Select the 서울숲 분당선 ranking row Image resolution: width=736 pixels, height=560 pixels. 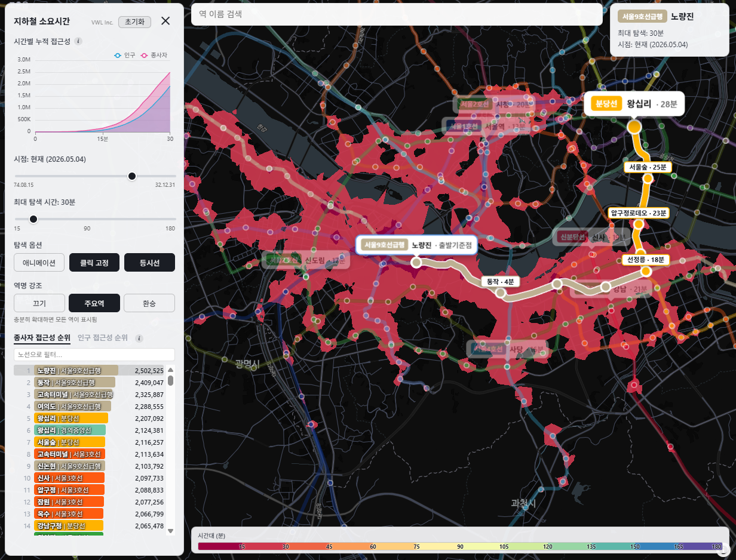point(90,442)
